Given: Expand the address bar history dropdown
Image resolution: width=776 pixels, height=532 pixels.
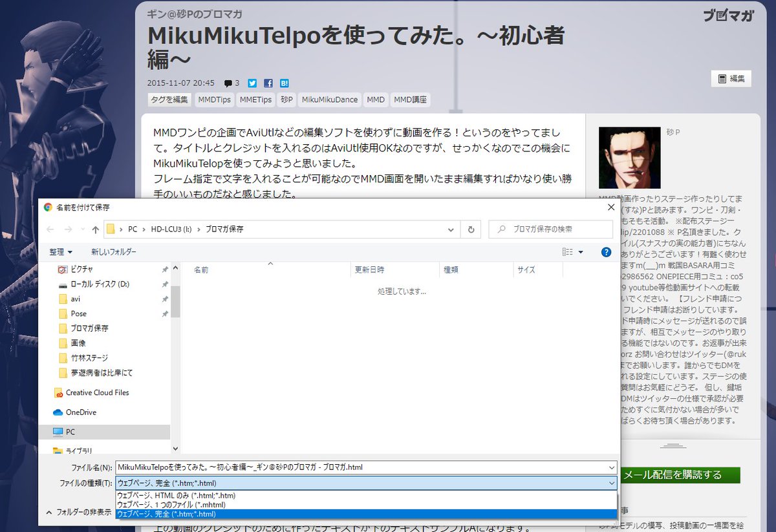Looking at the screenshot, I should [451, 229].
